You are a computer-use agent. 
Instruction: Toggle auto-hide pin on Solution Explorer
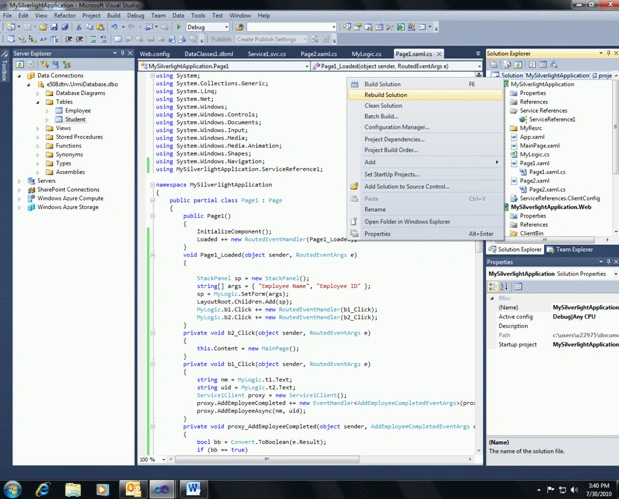pos(608,53)
